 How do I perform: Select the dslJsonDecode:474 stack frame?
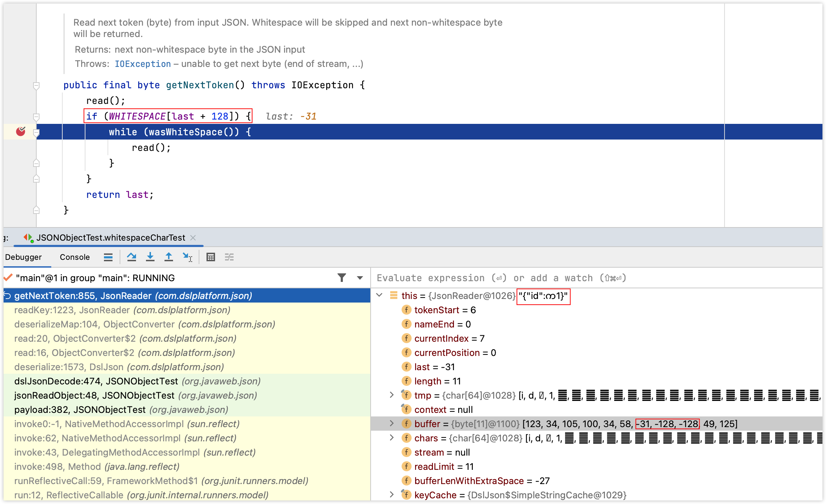coord(96,381)
